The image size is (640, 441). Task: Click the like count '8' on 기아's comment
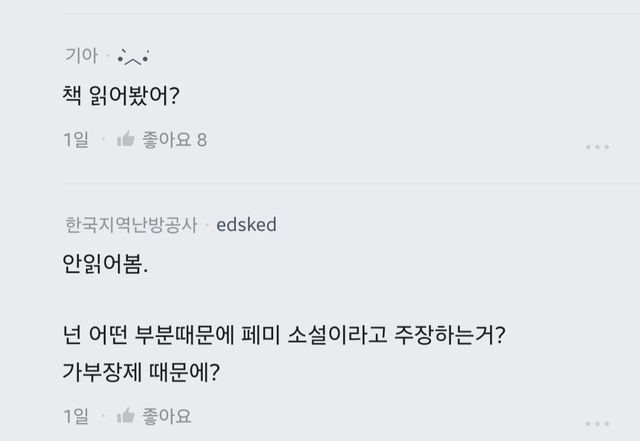[202, 140]
